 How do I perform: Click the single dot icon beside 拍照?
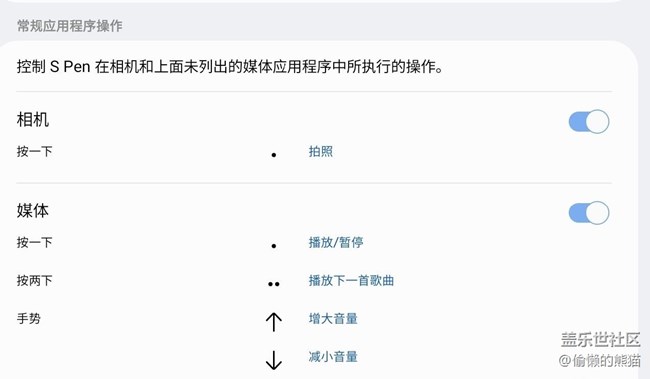tap(274, 155)
